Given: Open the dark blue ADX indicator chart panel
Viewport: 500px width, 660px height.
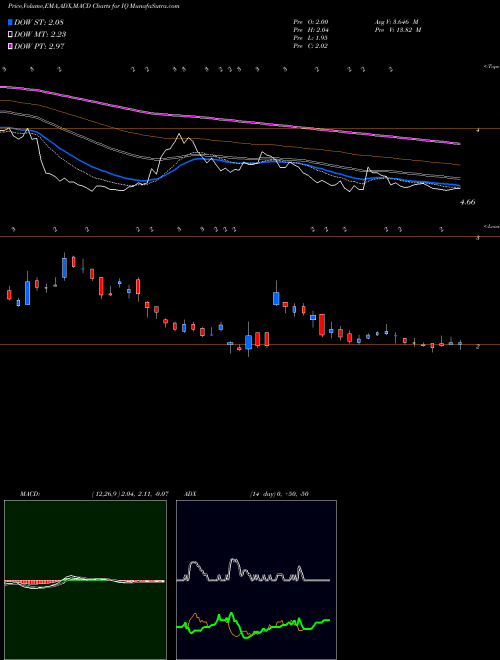Looking at the screenshot, I should 256,580.
